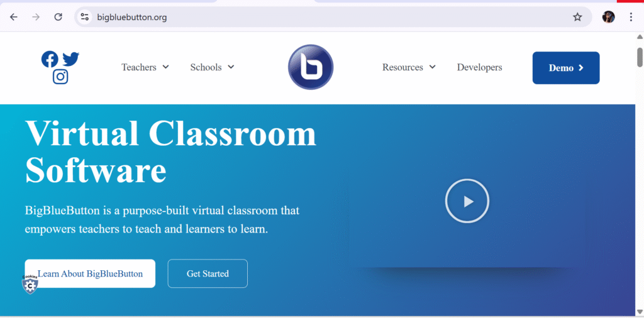Play the hero video
This screenshot has width=644, height=318.
(x=467, y=201)
